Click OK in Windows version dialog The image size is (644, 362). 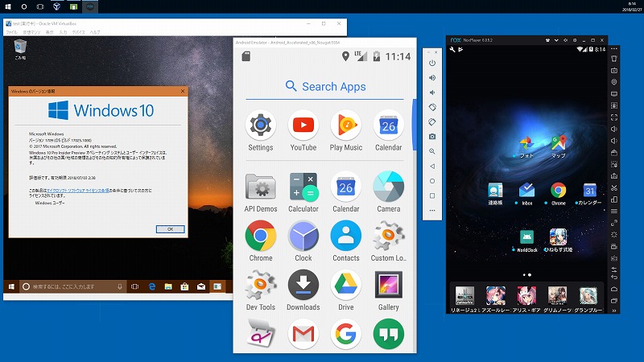point(170,229)
